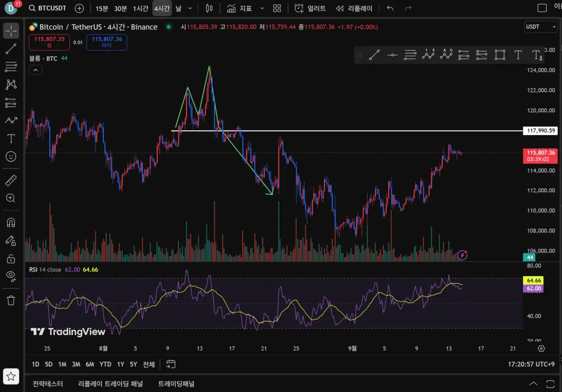The width and height of the screenshot is (562, 392).
Task: Switch to 1시간 timeframe
Action: click(140, 8)
